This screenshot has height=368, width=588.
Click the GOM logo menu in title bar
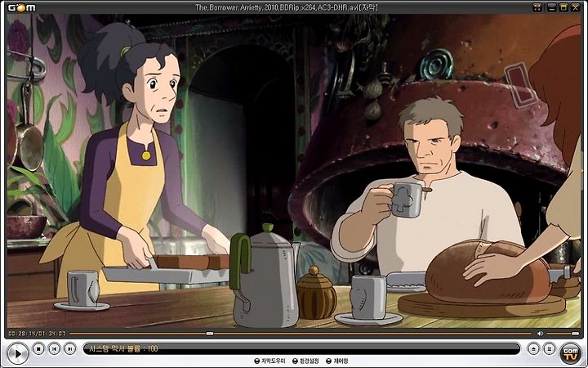point(22,7)
